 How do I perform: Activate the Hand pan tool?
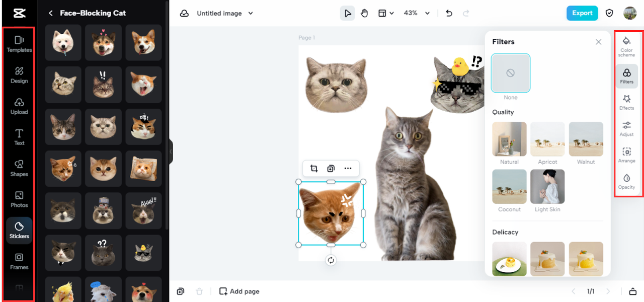[x=364, y=13]
